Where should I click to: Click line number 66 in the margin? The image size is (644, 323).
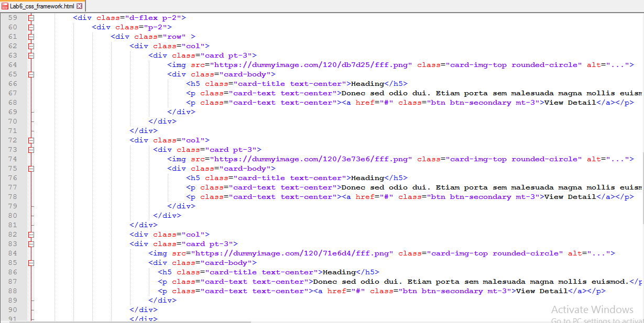[x=13, y=83]
